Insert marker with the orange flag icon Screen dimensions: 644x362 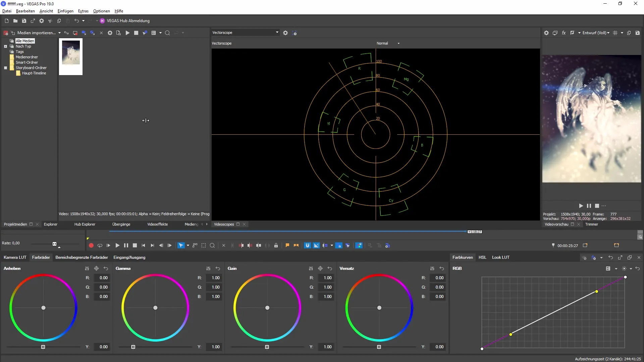(287, 245)
